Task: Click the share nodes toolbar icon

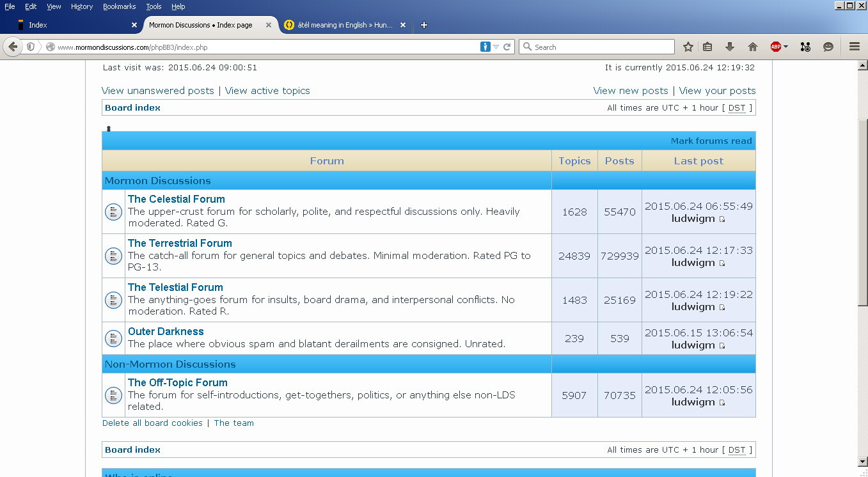Action: coord(805,47)
